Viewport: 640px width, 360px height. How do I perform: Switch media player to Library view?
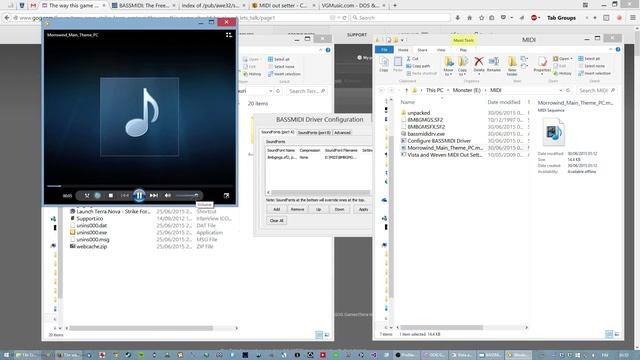[229, 35]
